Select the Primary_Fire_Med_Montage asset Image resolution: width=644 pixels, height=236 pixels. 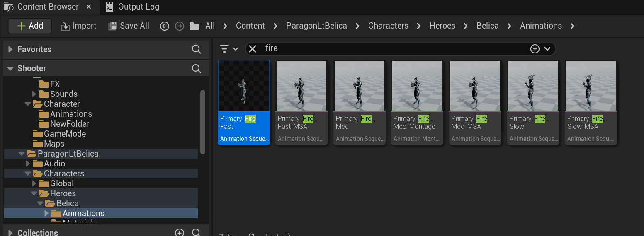[417, 103]
